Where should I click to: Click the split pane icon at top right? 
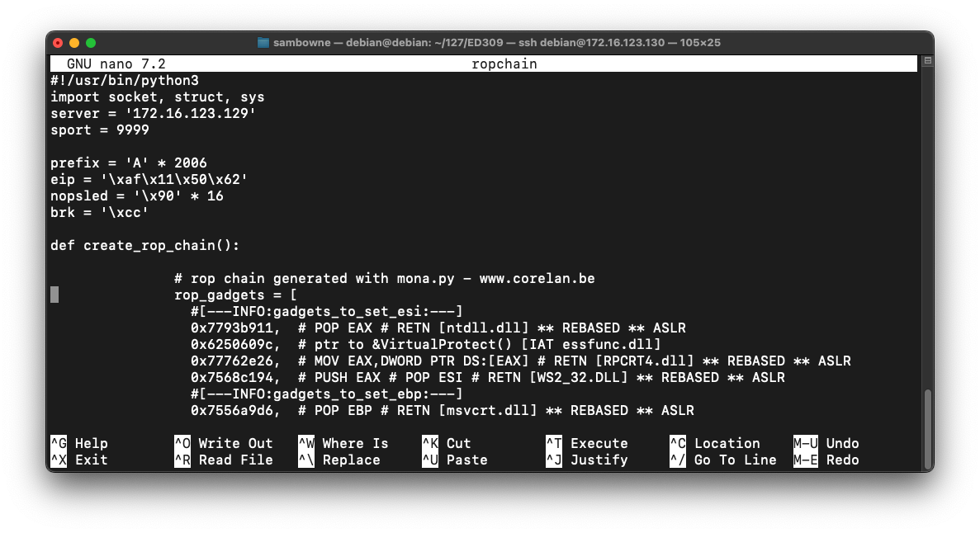click(x=927, y=60)
